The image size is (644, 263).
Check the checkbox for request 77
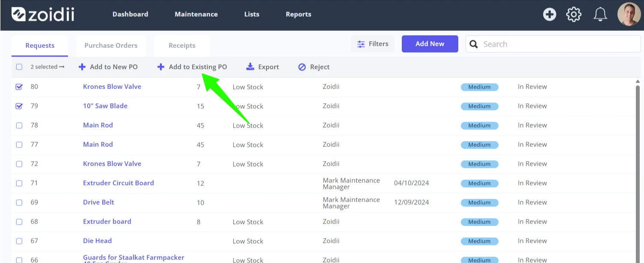tap(19, 145)
